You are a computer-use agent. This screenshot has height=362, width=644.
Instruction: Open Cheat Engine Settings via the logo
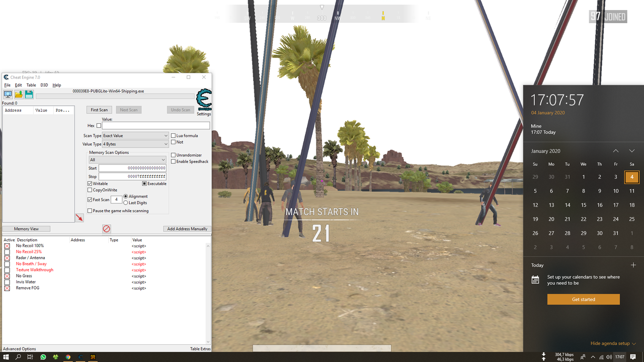coord(204,100)
